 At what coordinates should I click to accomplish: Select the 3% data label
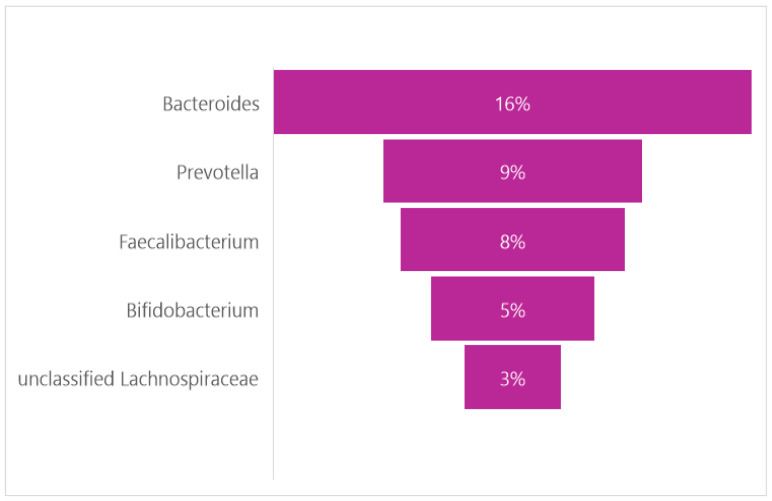click(513, 379)
